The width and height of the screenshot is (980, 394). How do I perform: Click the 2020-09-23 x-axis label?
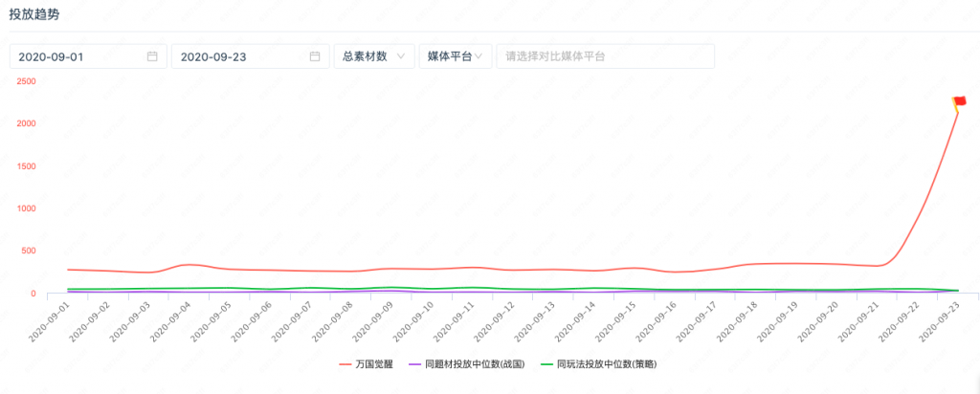[x=939, y=320]
